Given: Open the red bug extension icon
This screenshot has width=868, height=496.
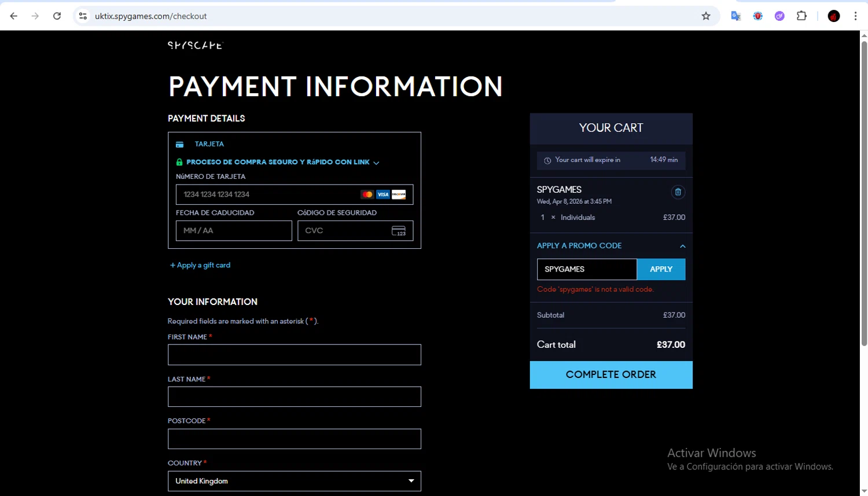Looking at the screenshot, I should [758, 16].
